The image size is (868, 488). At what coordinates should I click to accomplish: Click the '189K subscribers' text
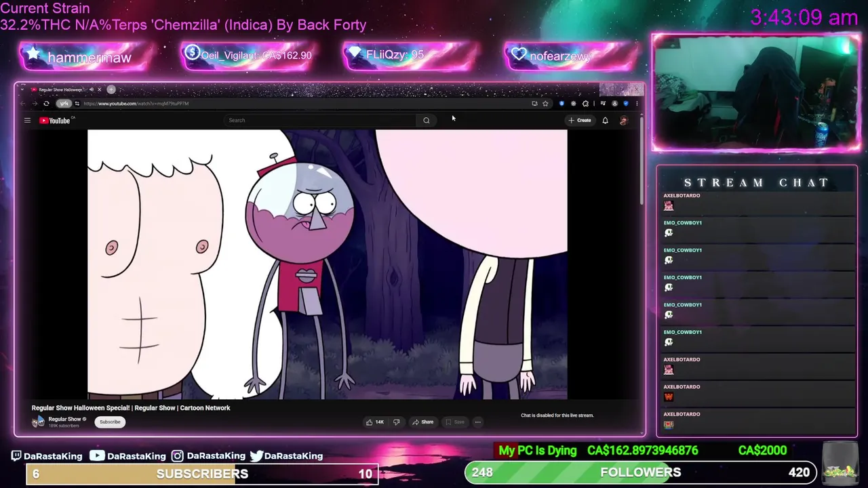tap(64, 426)
